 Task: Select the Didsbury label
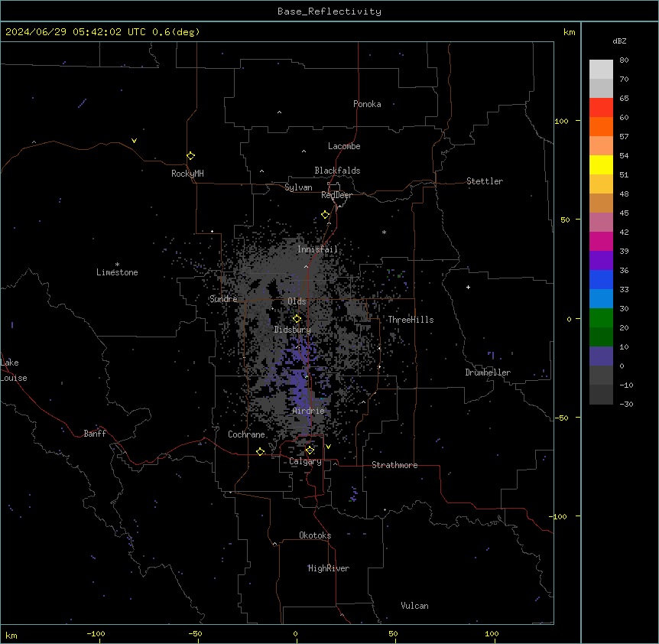(293, 330)
